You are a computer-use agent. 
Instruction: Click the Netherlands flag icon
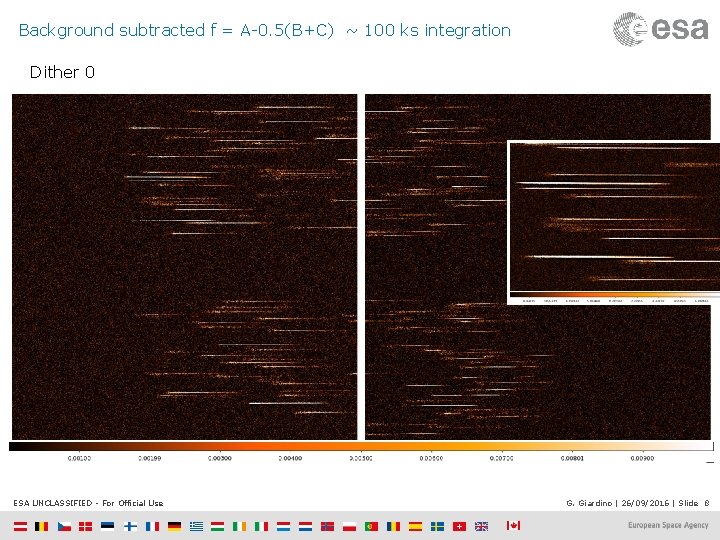click(305, 526)
